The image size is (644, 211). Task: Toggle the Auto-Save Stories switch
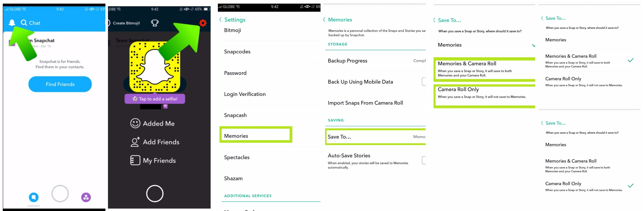click(x=424, y=160)
